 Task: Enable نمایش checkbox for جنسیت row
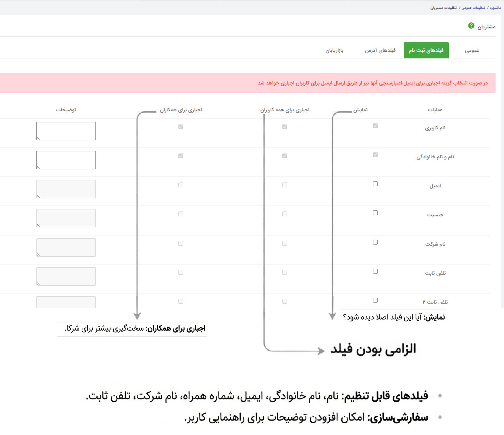tap(375, 213)
